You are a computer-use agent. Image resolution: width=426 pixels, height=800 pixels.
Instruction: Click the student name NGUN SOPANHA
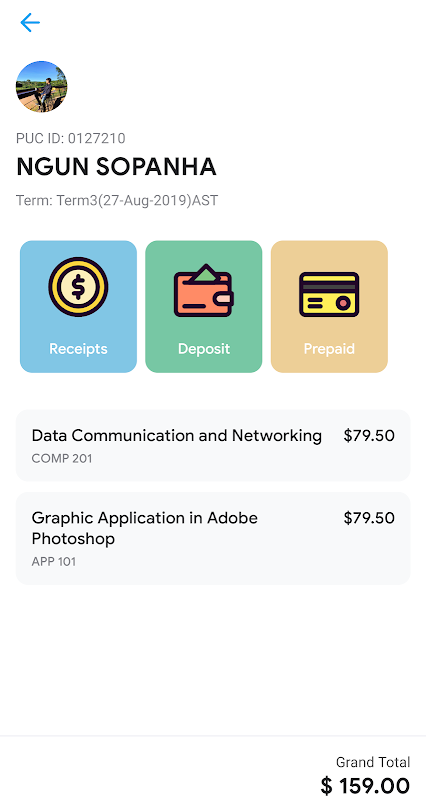click(x=116, y=167)
